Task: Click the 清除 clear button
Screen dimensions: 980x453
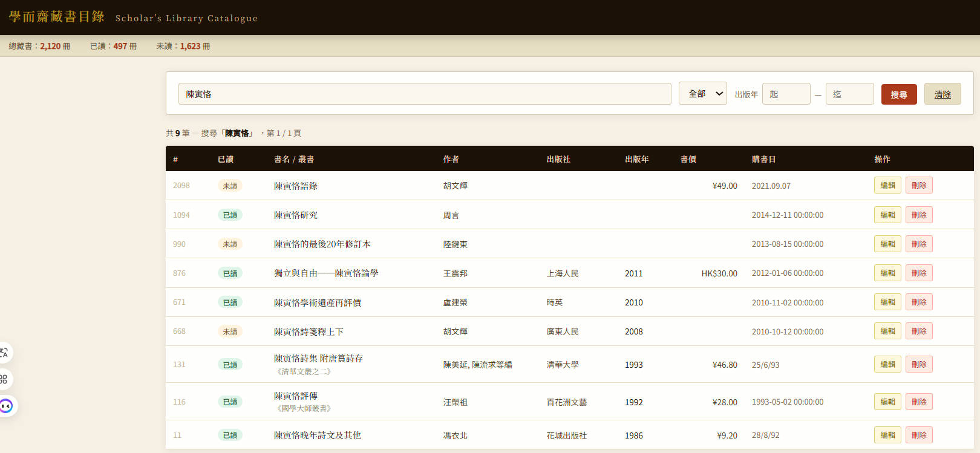Action: tap(942, 94)
